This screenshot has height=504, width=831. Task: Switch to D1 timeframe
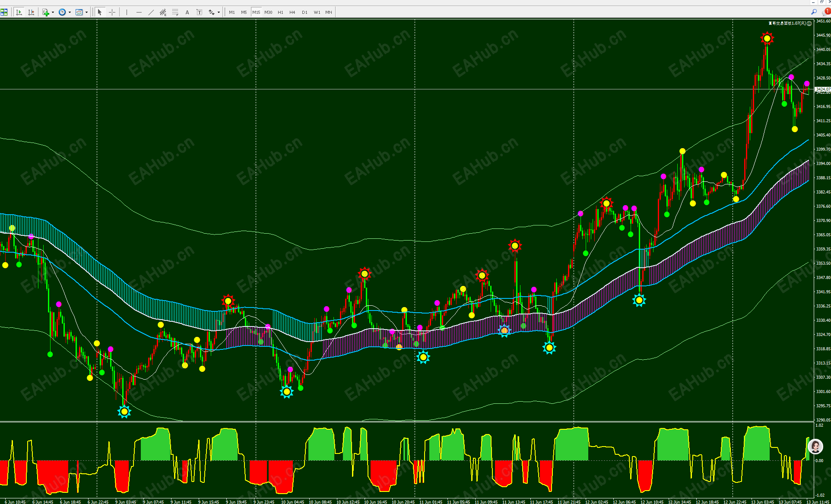tap(304, 12)
